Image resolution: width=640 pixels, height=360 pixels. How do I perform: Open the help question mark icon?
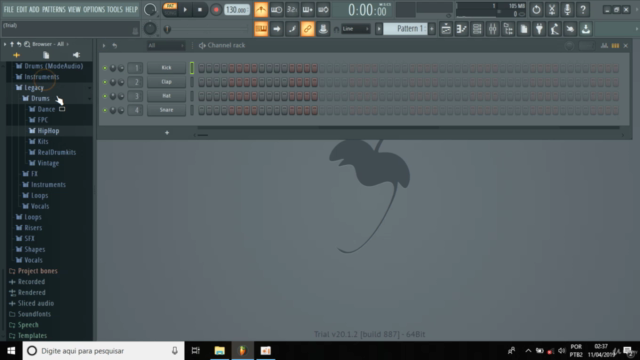583,9
